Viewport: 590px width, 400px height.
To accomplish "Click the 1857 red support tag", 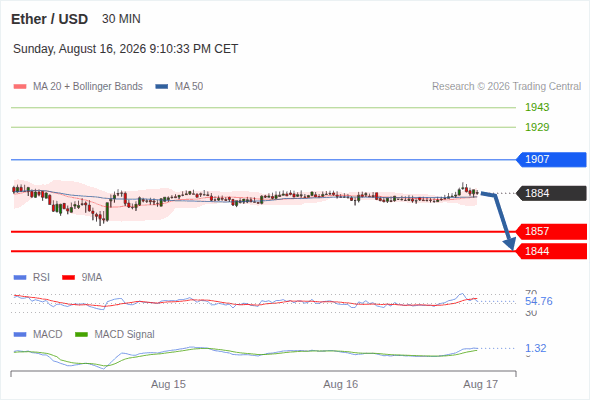I will (551, 231).
